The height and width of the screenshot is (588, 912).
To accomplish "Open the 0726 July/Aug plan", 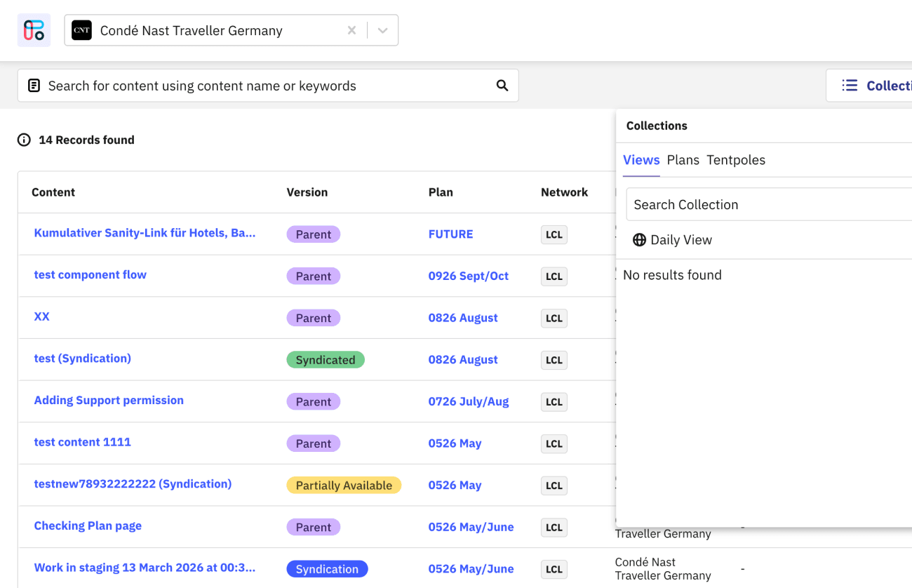I will coord(469,401).
